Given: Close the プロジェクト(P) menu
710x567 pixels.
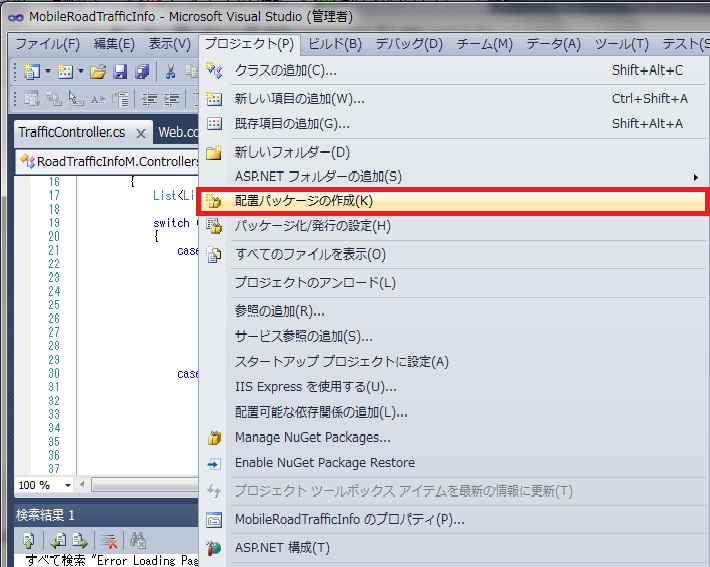Looking at the screenshot, I should pyautogui.click(x=249, y=44).
